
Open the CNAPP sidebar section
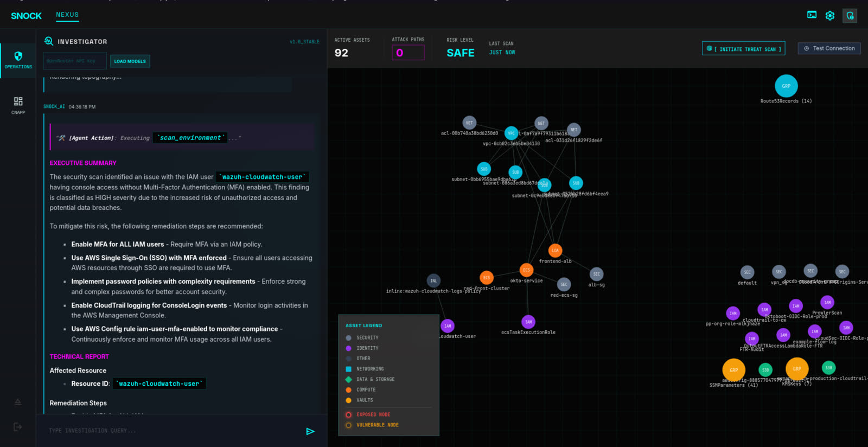(18, 105)
